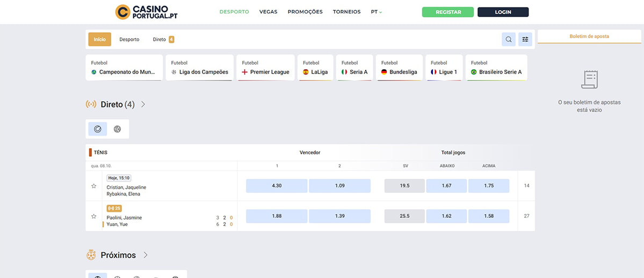Open the search magnifier icon
Screen dimensions: 644x278
click(x=509, y=39)
